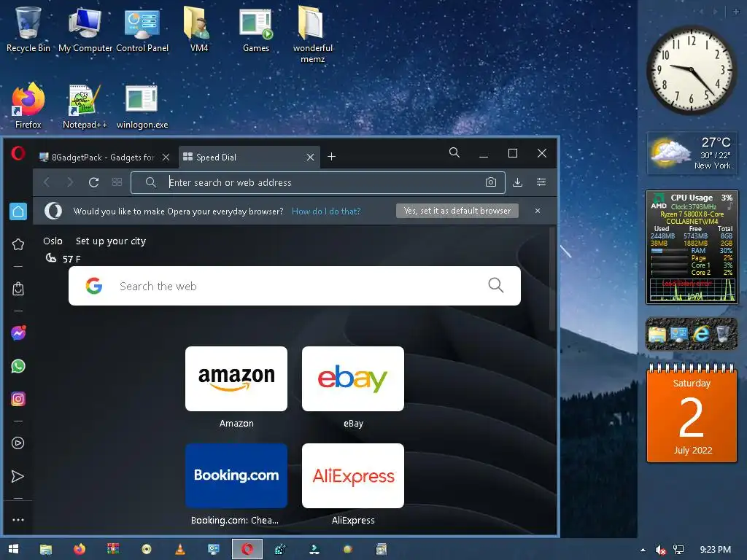Open Easy Setup sliders icon
The image size is (747, 560).
tap(541, 182)
